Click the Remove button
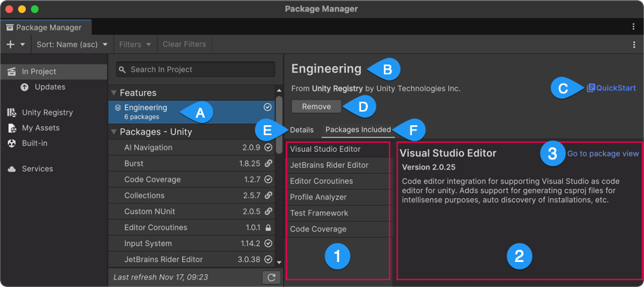 coord(316,106)
